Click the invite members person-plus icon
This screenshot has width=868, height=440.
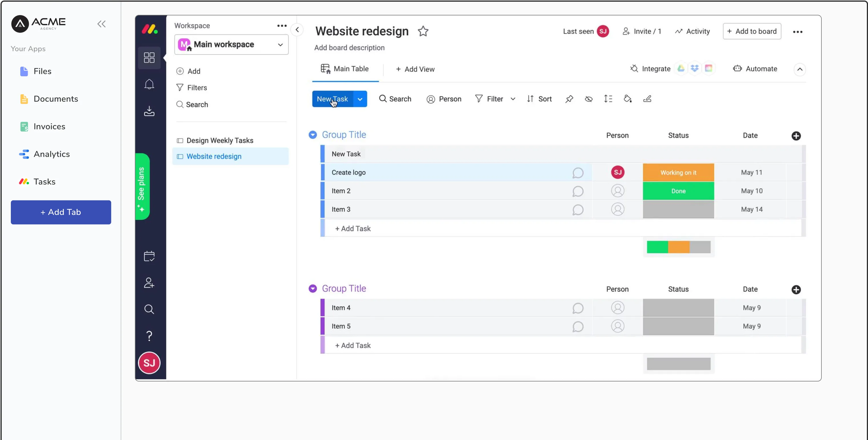pos(149,283)
